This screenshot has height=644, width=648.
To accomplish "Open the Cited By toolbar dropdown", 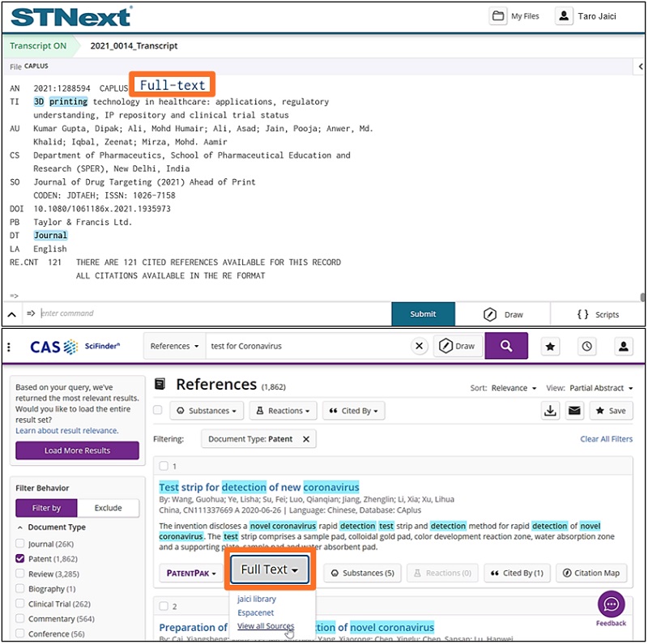I will [x=354, y=411].
